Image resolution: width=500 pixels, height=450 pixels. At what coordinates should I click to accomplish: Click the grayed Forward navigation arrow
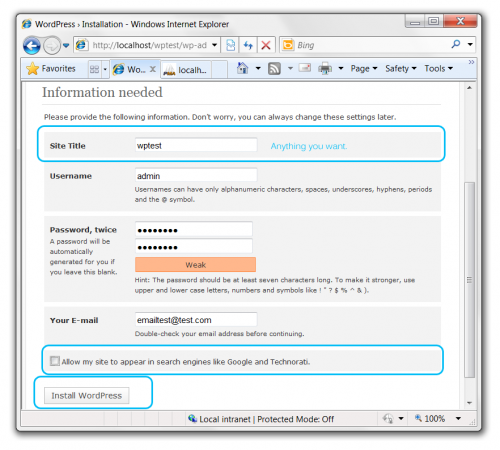pos(52,45)
